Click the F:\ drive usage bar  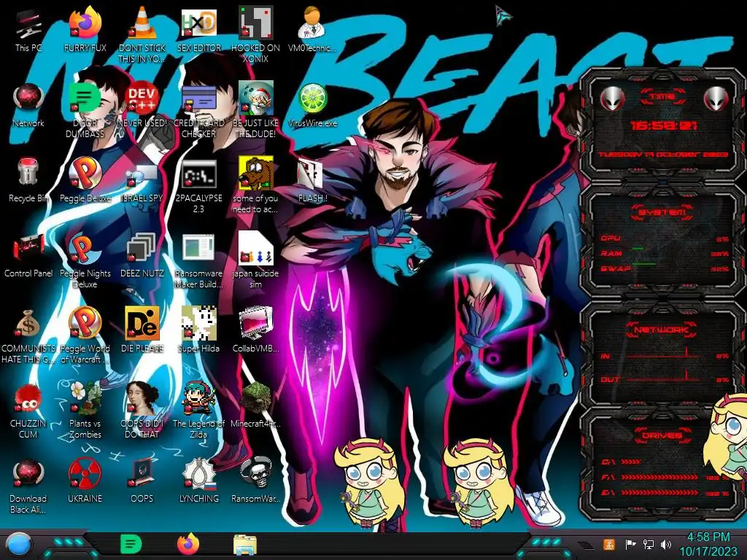tap(659, 477)
